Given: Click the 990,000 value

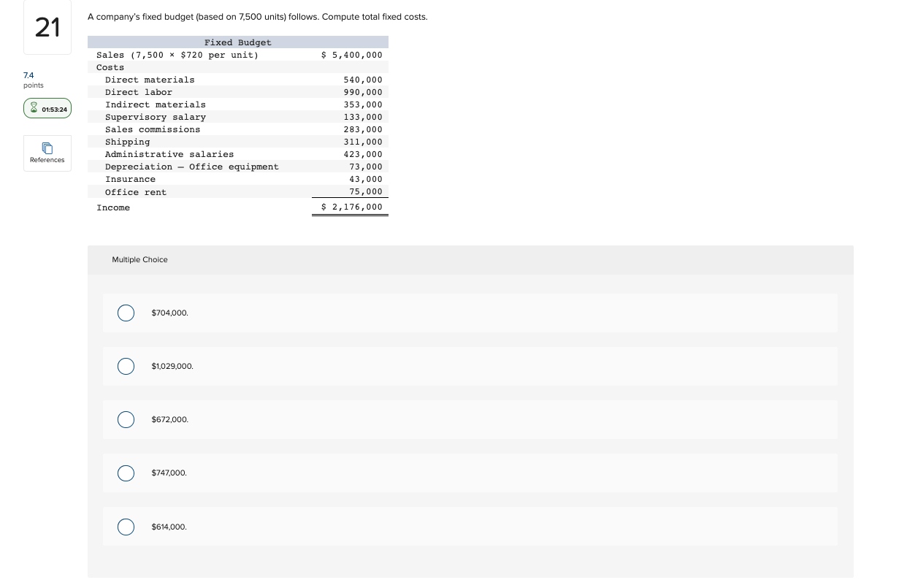Looking at the screenshot, I should tap(363, 92).
